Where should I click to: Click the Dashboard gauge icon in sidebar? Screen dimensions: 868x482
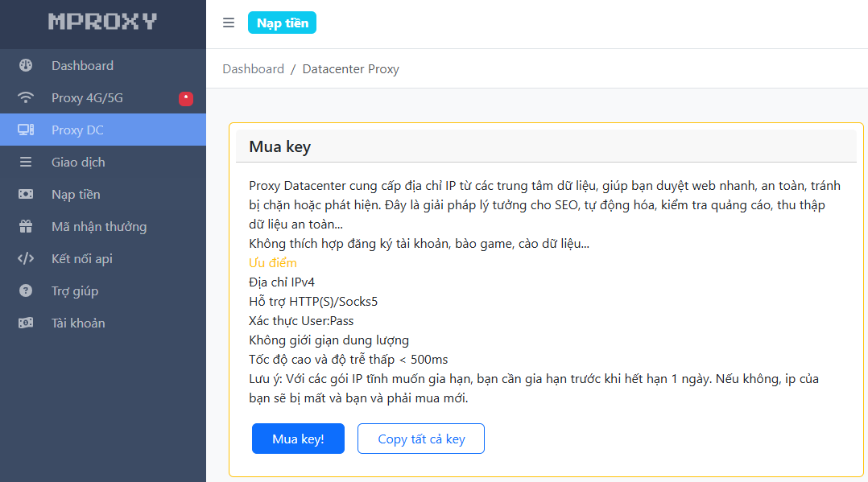point(26,66)
